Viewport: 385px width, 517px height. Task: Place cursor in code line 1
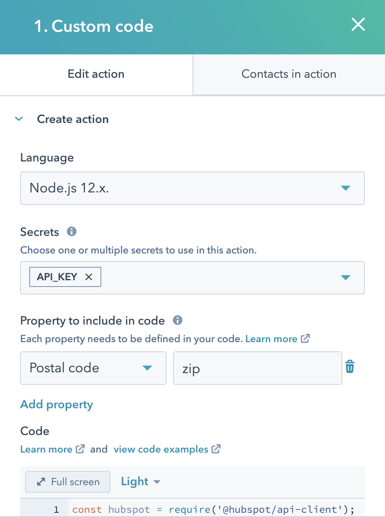click(x=213, y=510)
